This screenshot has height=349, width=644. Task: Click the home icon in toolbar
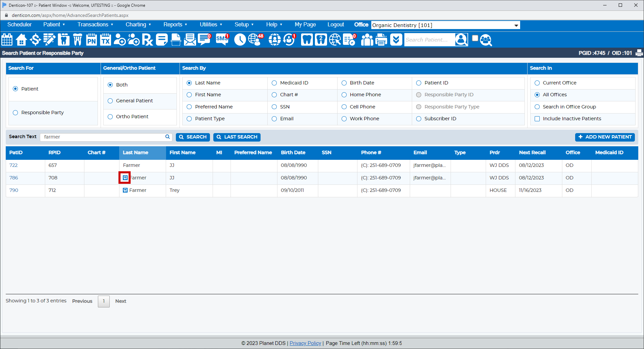tap(21, 40)
